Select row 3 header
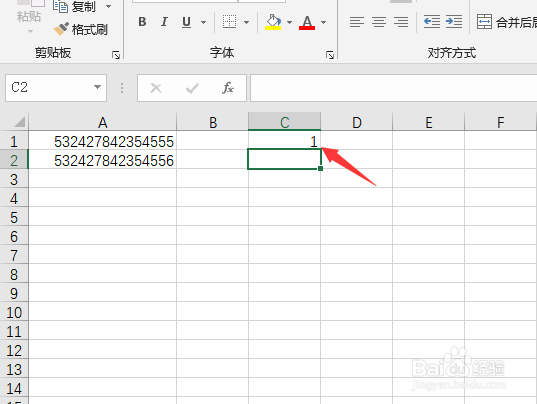Viewport: 537px width, 404px height. (14, 179)
